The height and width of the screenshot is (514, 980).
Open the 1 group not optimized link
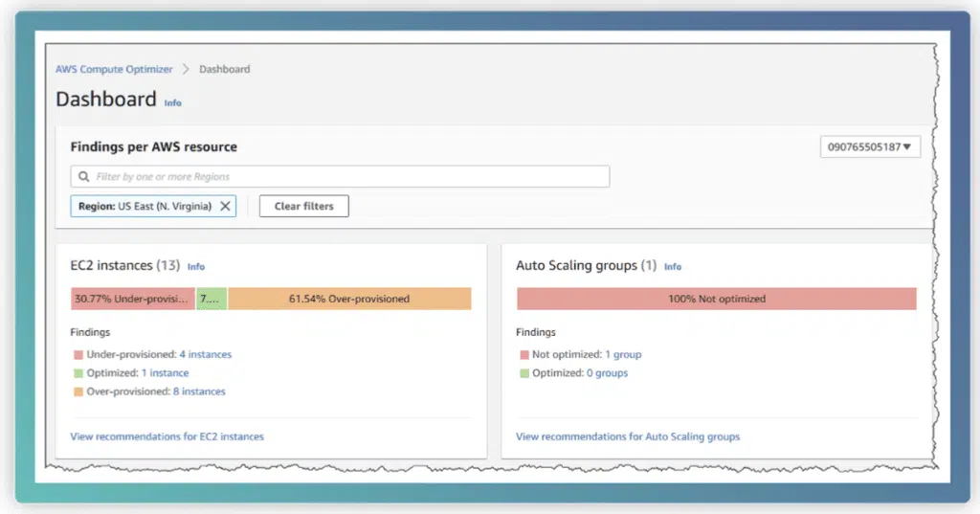tap(623, 354)
